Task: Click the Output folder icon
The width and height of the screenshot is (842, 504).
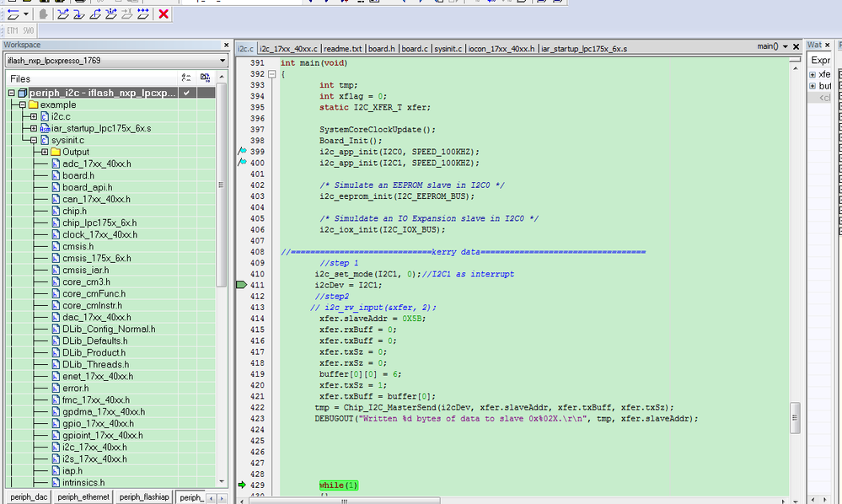Action: pos(56,152)
